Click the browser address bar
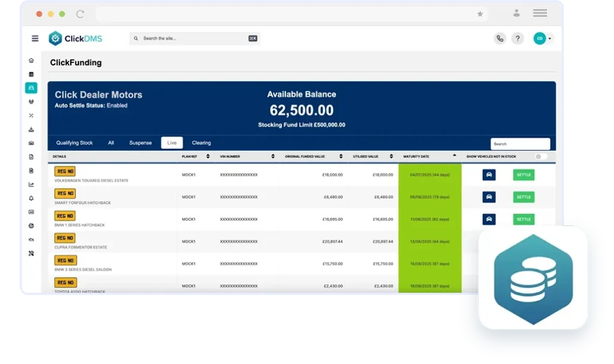The width and height of the screenshot is (614, 364). (292, 14)
